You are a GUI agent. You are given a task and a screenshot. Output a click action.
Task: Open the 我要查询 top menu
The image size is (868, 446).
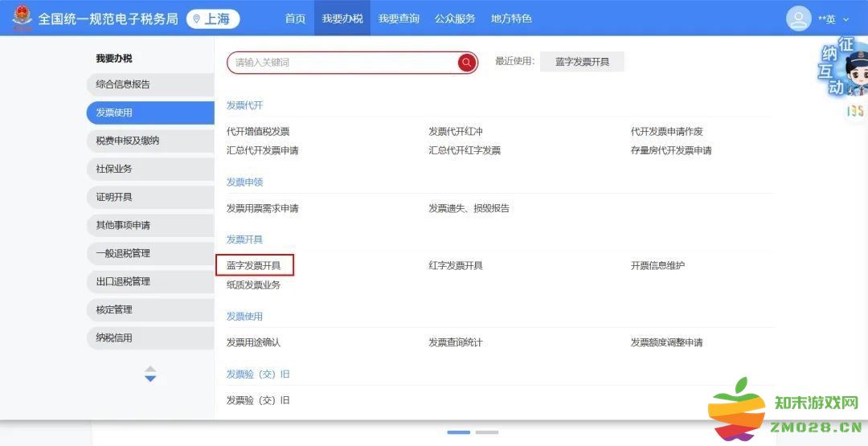399,18
